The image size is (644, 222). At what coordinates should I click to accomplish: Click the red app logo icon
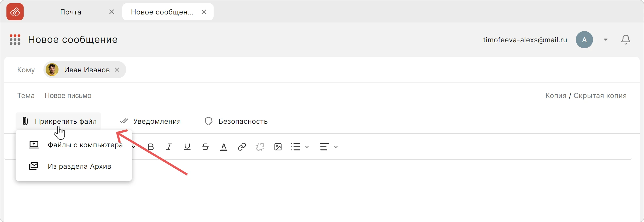pos(15,12)
